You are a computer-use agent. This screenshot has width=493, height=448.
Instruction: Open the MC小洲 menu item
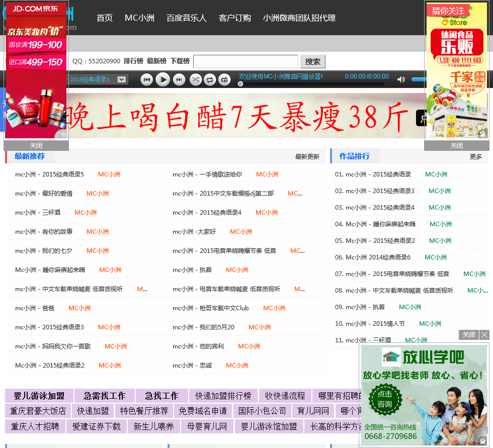pyautogui.click(x=140, y=18)
